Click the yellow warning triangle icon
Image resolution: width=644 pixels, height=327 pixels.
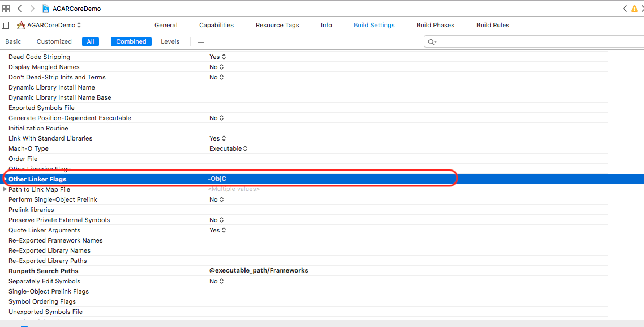[x=634, y=9]
